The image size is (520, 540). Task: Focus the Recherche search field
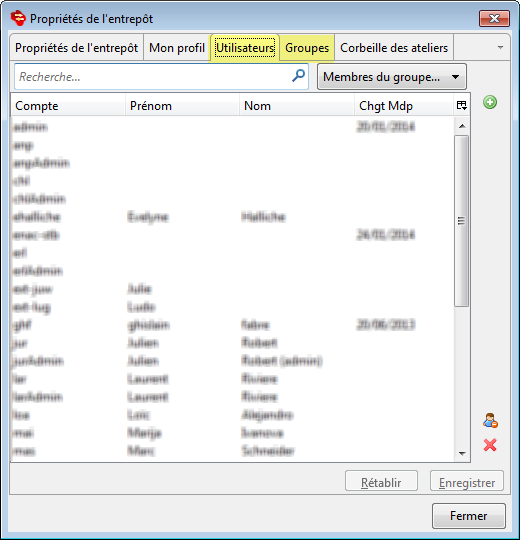(x=153, y=76)
